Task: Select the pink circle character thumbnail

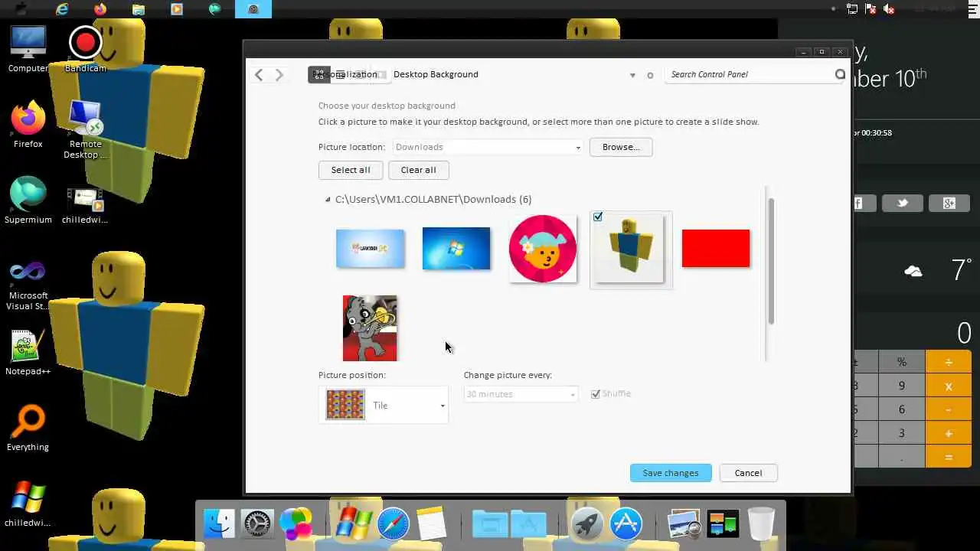Action: pyautogui.click(x=543, y=248)
